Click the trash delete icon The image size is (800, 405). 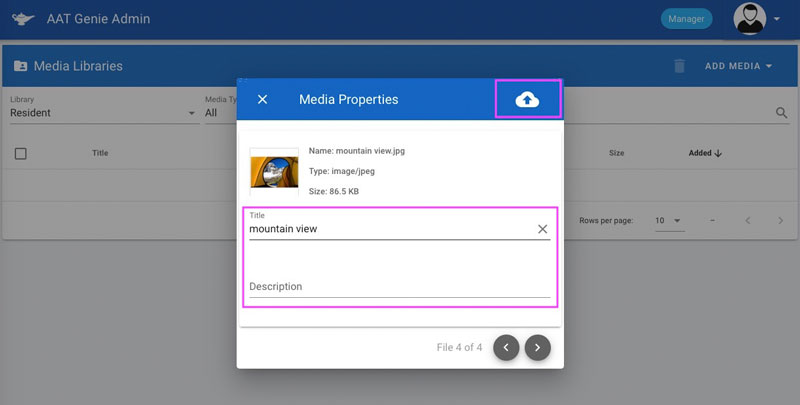[x=680, y=66]
